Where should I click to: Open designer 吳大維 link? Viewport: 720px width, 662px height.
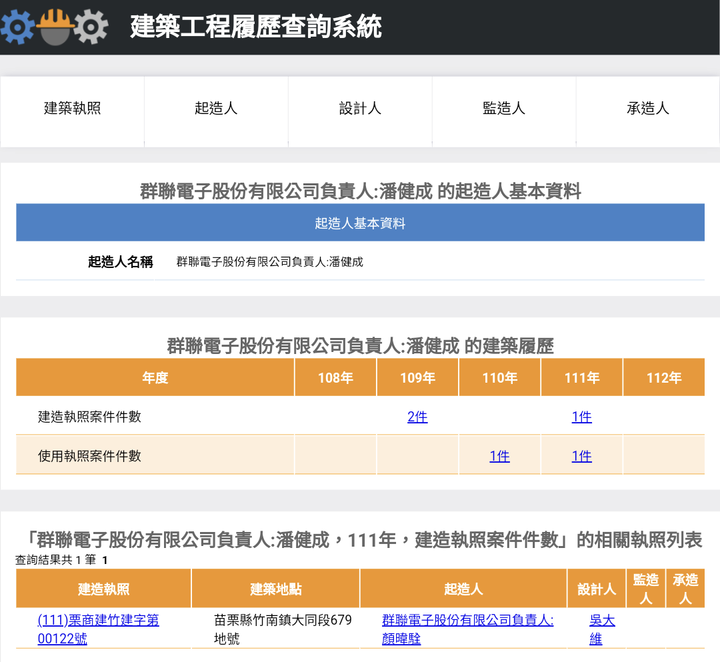[602, 629]
